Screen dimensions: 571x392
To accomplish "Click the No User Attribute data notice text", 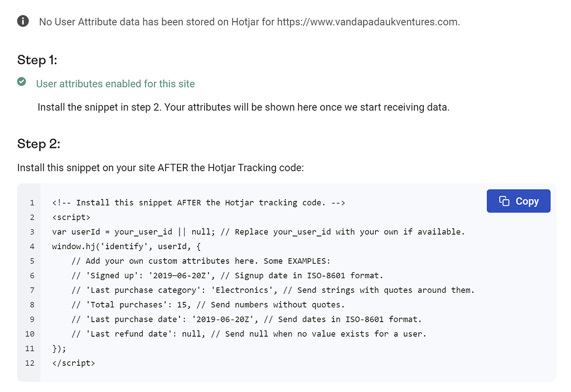I will point(248,22).
